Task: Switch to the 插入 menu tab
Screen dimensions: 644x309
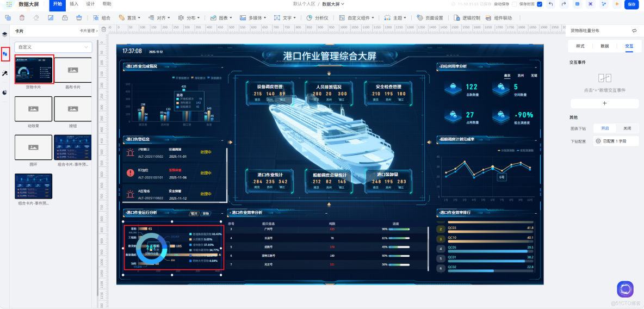Action: 74,4
